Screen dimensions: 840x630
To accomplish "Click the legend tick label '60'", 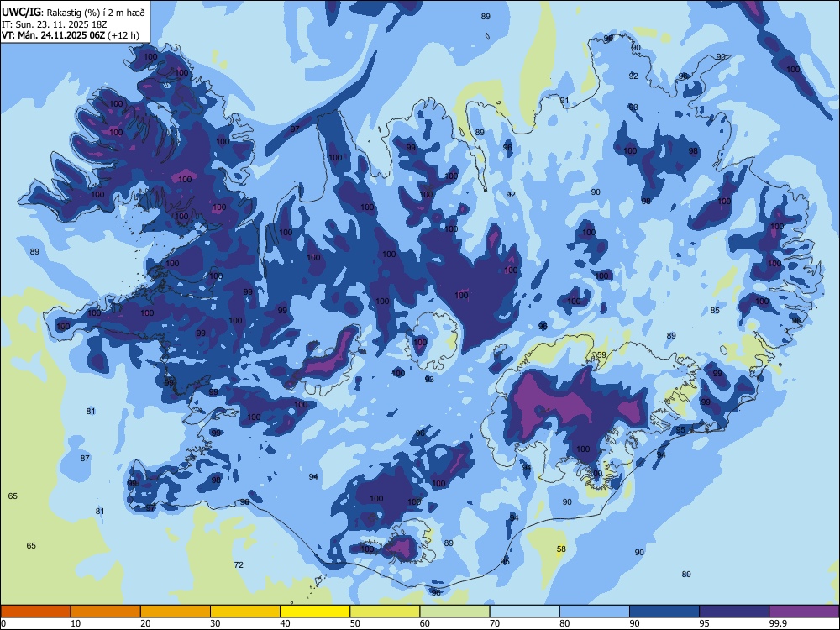I will 425,623.
